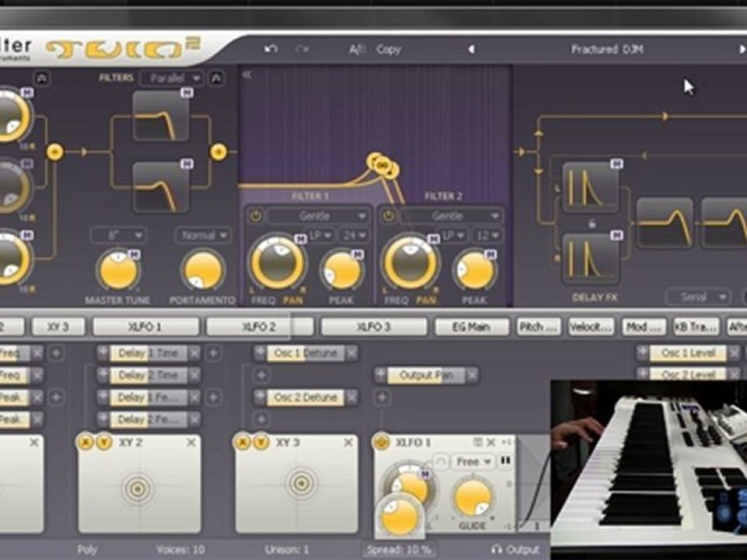Open the Velocity modulation source tab
Image resolution: width=747 pixels, height=560 pixels.
click(x=591, y=327)
